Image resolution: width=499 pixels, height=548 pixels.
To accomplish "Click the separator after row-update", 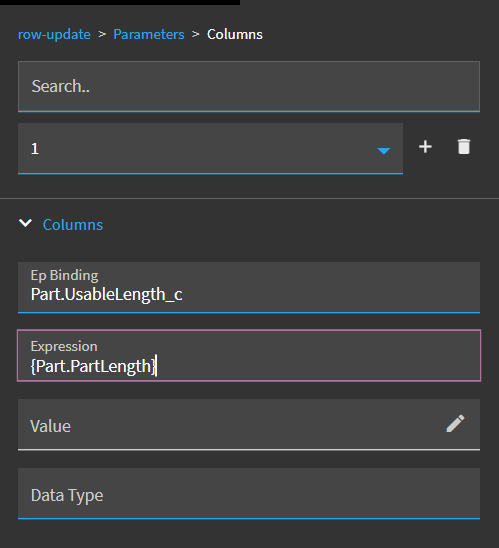I will tap(102, 34).
